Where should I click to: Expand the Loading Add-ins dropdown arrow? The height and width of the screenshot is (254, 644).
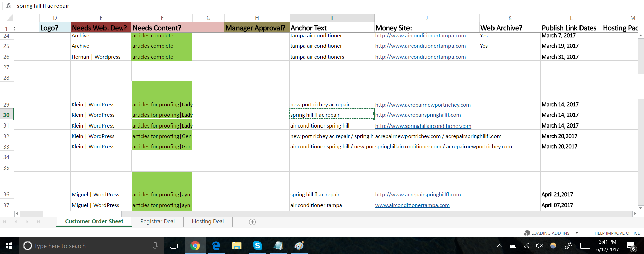pyautogui.click(x=577, y=233)
